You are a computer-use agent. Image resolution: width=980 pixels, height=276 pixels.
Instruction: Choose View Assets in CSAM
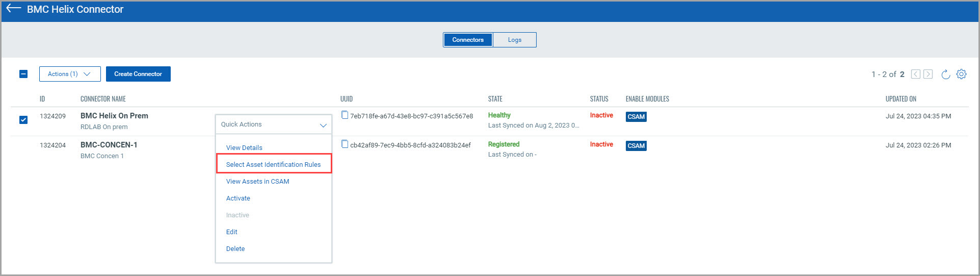[x=257, y=182]
